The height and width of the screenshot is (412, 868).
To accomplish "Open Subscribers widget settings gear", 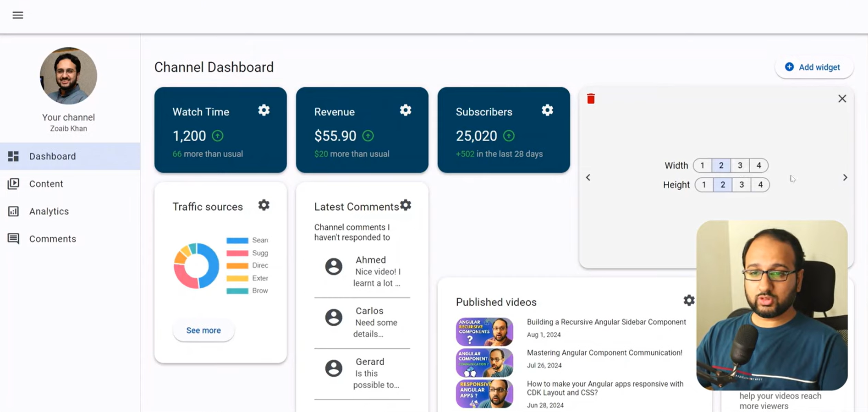I will [x=547, y=110].
